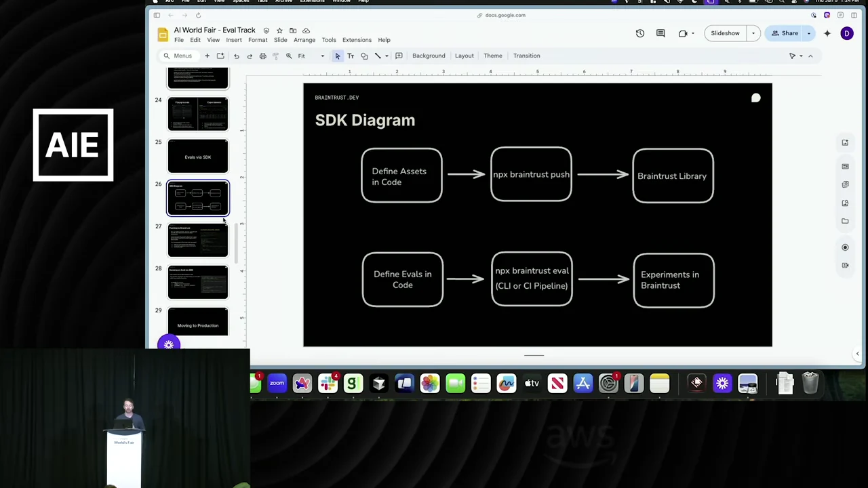868x488 pixels.
Task: Redo the last action
Action: [250, 56]
